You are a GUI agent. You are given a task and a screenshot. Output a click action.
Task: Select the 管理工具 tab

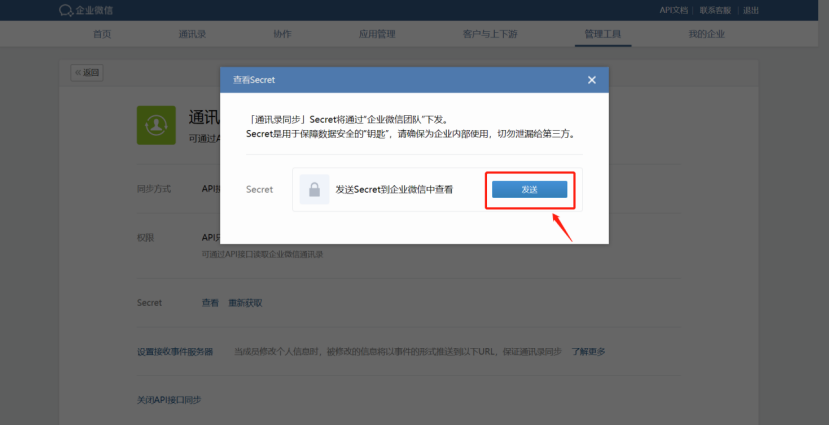tap(603, 34)
